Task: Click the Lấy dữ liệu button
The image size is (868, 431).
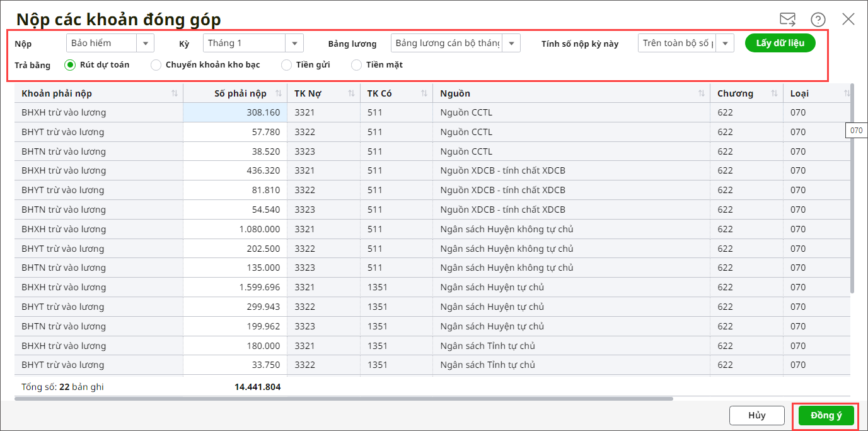Action: point(780,43)
